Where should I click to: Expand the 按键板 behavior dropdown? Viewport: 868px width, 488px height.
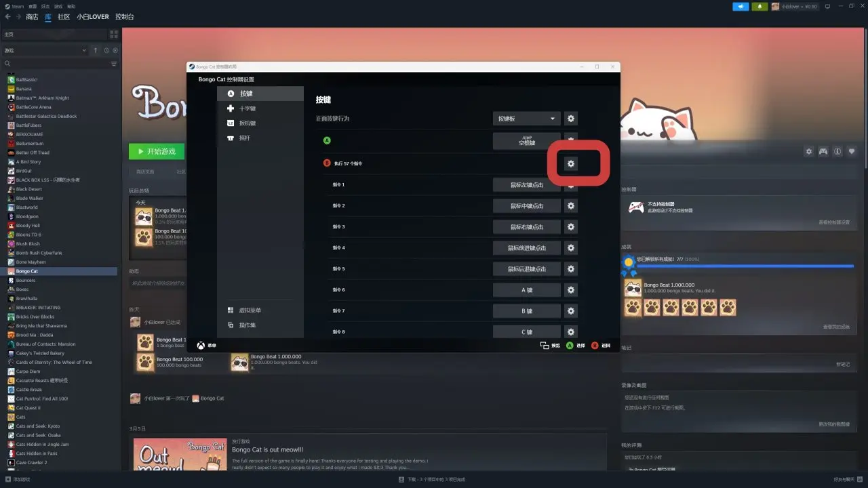526,119
